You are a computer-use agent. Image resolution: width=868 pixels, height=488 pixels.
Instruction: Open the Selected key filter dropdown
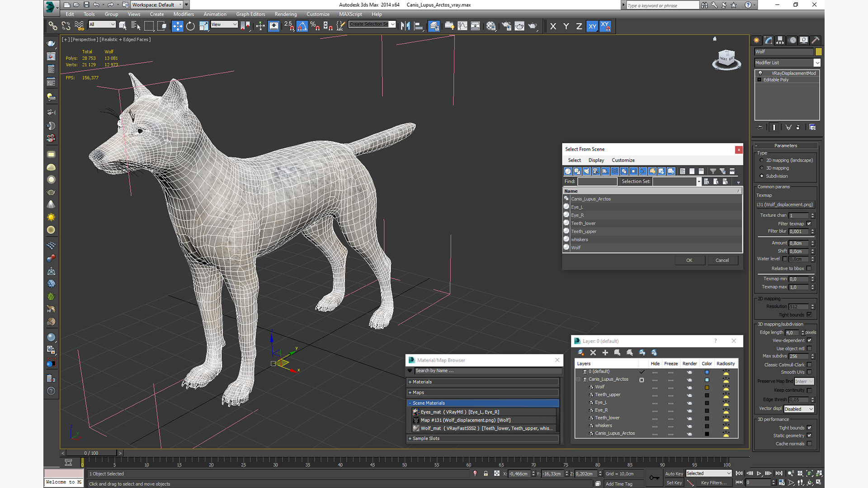(708, 474)
